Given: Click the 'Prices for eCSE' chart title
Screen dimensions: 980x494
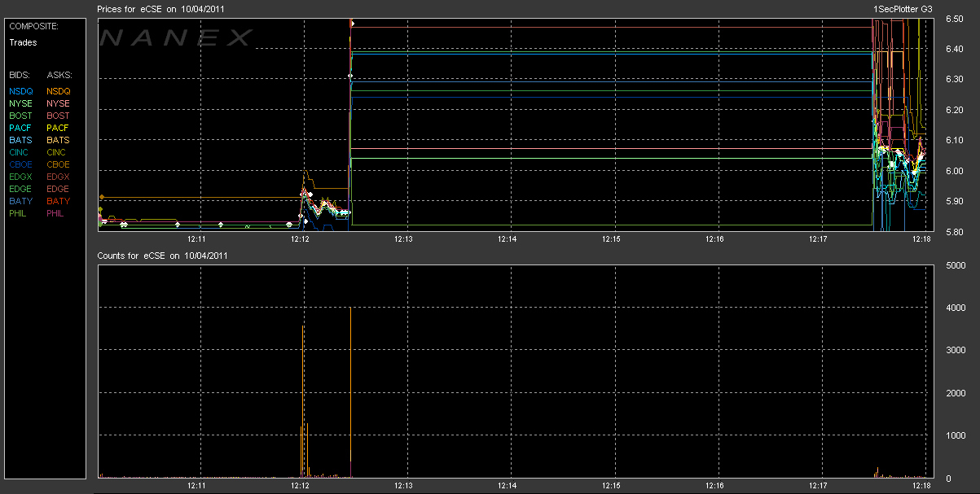Looking at the screenshot, I should pyautogui.click(x=161, y=8).
